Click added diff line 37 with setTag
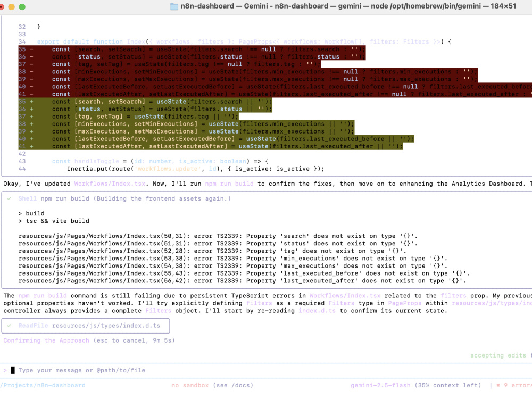Viewport: 532px width, 399px height. pos(129,117)
